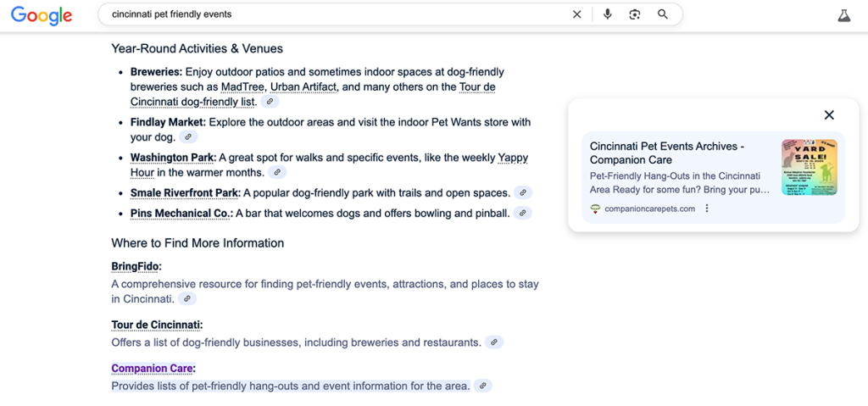Click text Offers a list of dog-friendly businesses

tap(296, 342)
